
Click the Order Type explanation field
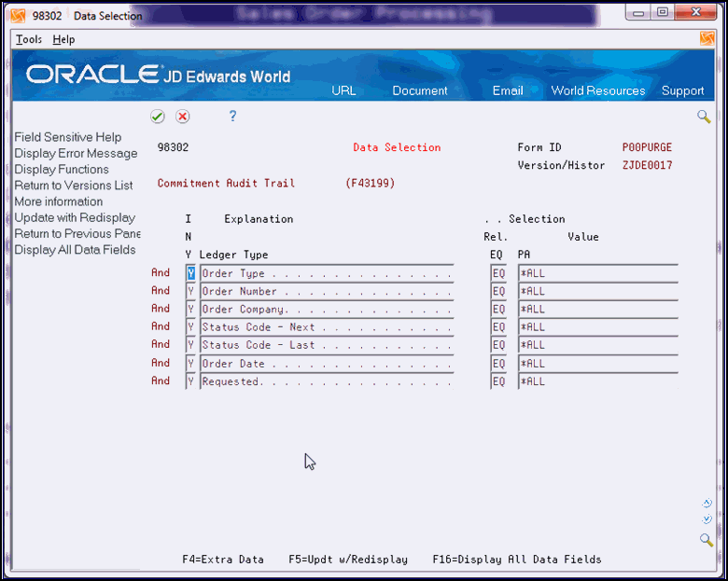click(327, 273)
